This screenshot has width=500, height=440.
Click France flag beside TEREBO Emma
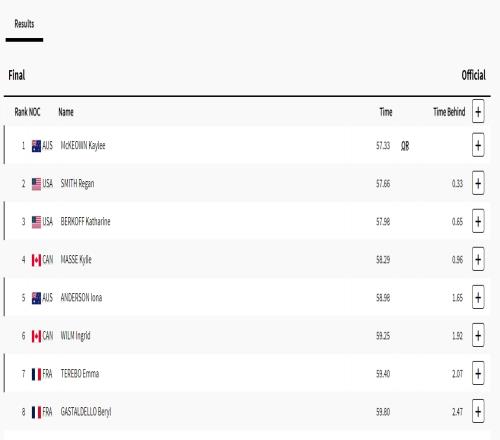(x=36, y=374)
